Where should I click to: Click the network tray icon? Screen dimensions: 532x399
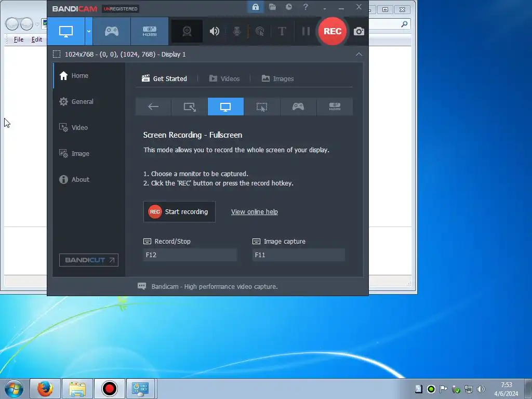point(469,389)
